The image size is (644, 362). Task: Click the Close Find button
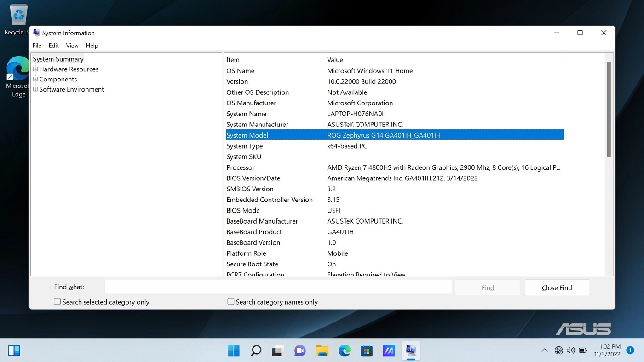pyautogui.click(x=557, y=287)
